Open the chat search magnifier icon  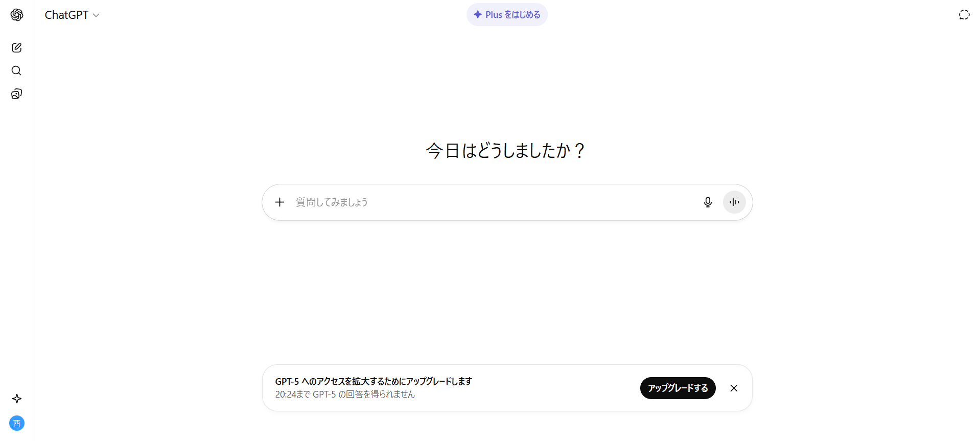[x=16, y=71]
